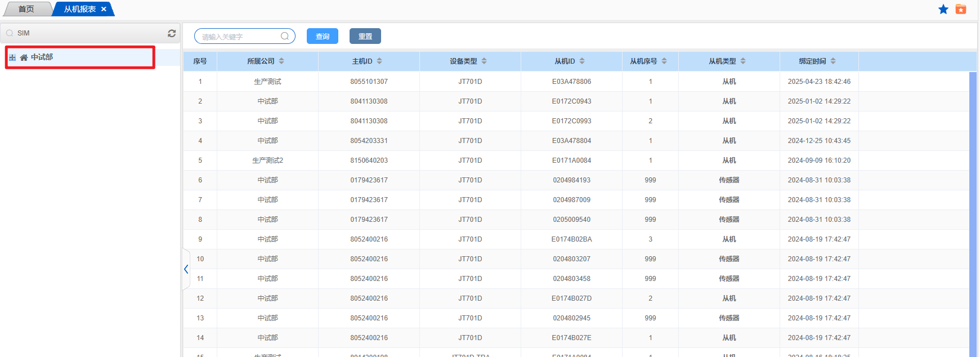980x357 pixels.
Task: Click the home icon next to 中试部
Action: point(24,57)
